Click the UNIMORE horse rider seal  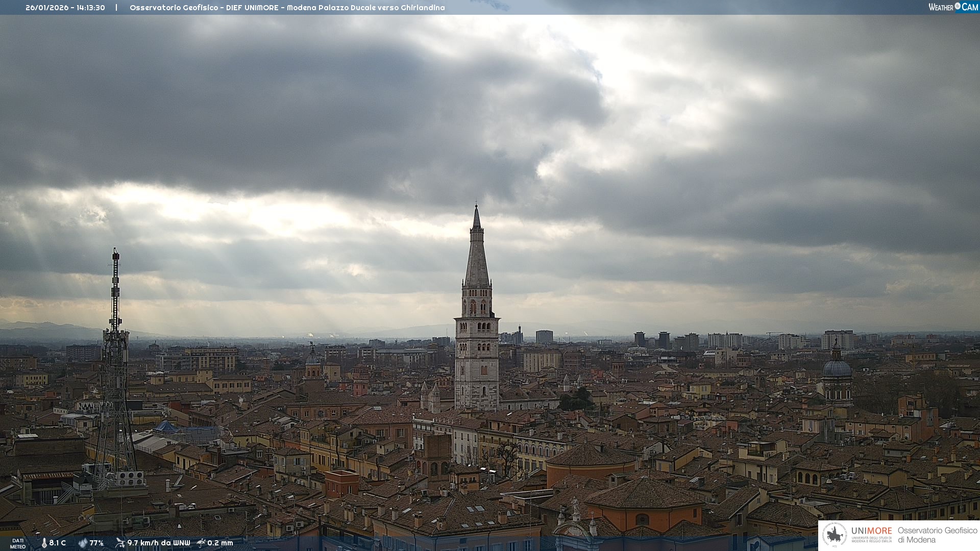click(835, 535)
